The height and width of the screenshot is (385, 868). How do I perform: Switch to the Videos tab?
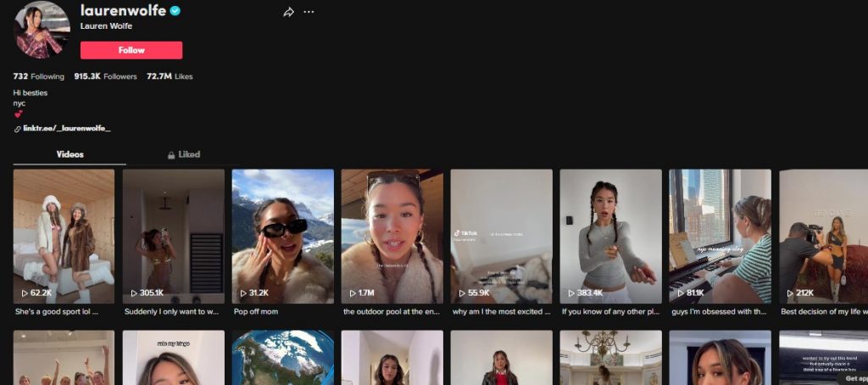[70, 154]
